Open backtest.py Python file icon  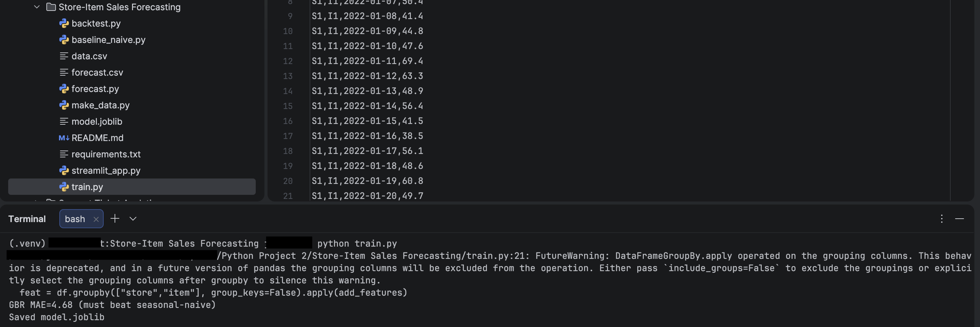(x=64, y=24)
